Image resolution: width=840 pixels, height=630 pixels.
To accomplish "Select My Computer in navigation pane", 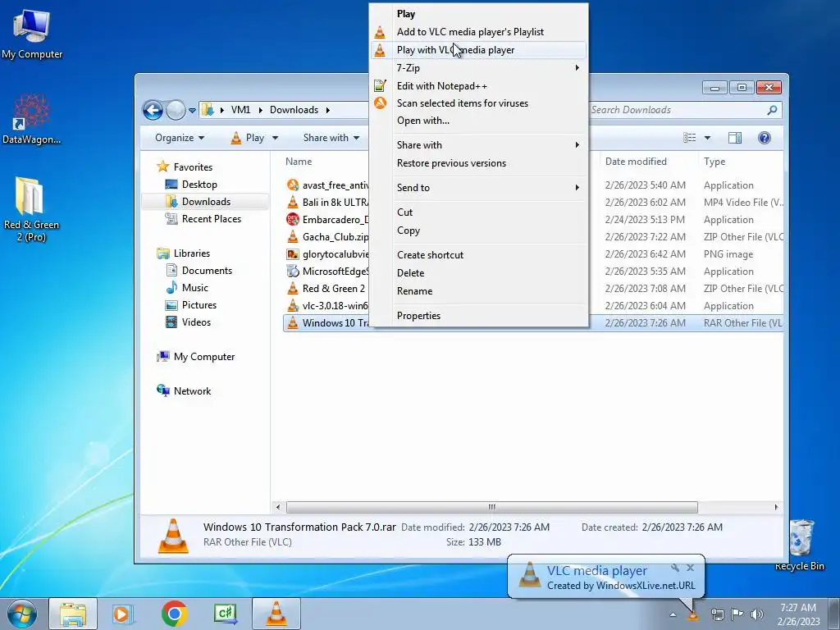I will (195, 357).
